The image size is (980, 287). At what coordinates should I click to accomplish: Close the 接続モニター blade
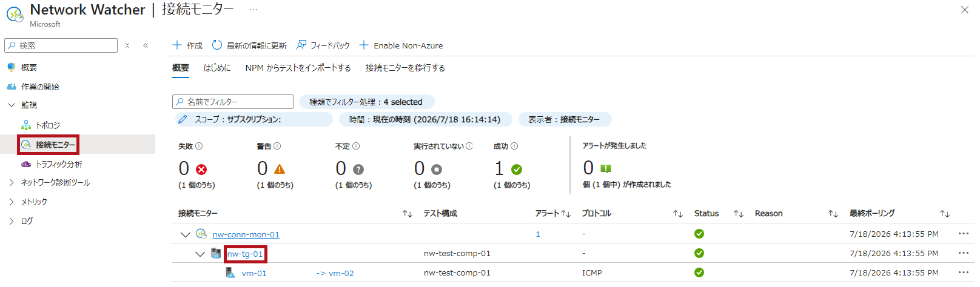(x=965, y=10)
